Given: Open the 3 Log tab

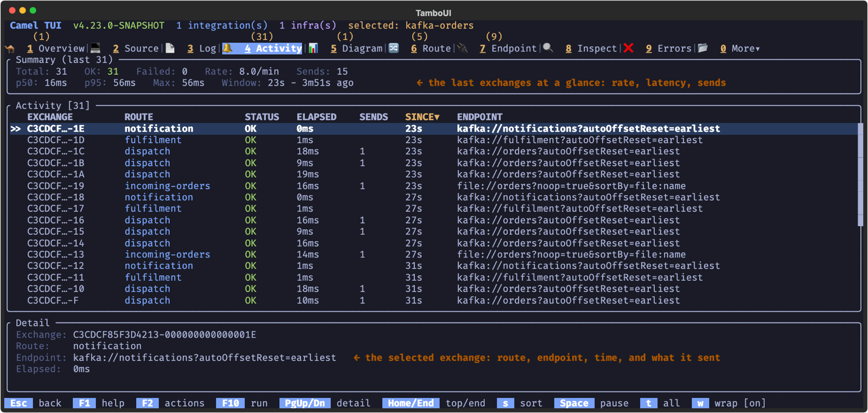Looking at the screenshot, I should pos(202,48).
